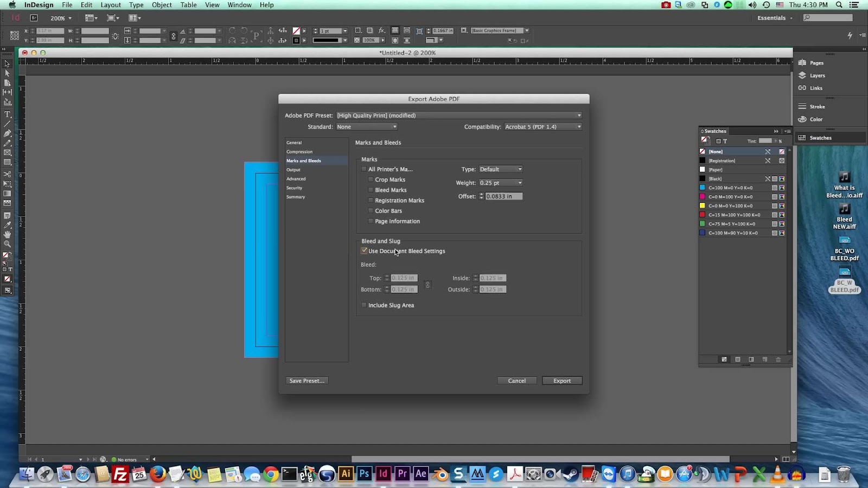Uncheck Use Document Bleed Settings

pyautogui.click(x=364, y=251)
